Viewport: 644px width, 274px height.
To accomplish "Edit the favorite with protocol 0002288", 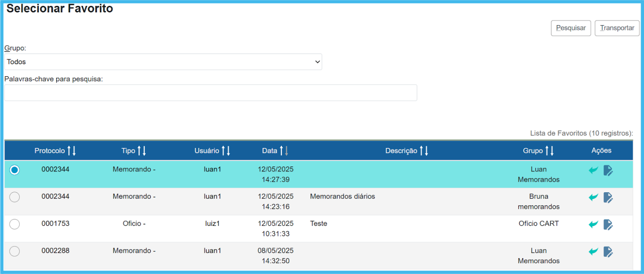I will click(608, 251).
